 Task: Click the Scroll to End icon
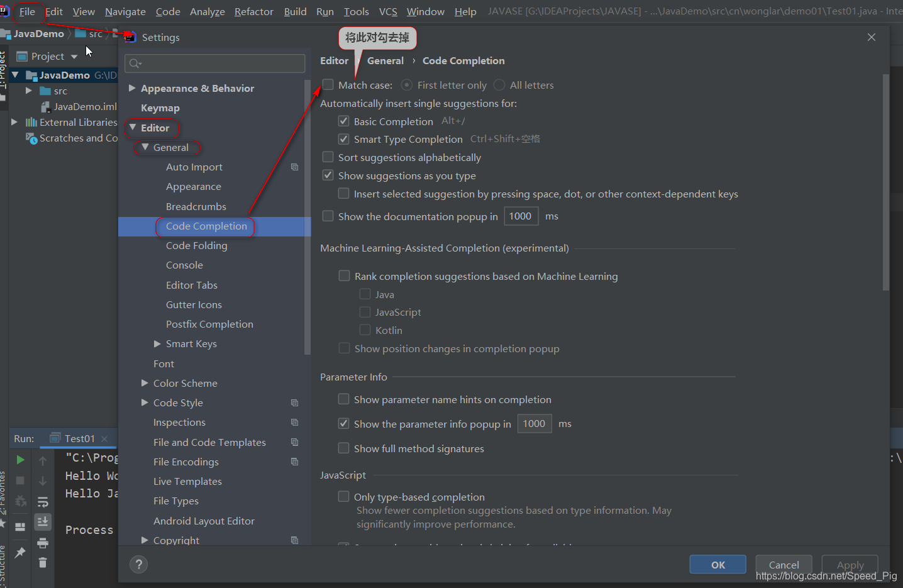point(43,521)
